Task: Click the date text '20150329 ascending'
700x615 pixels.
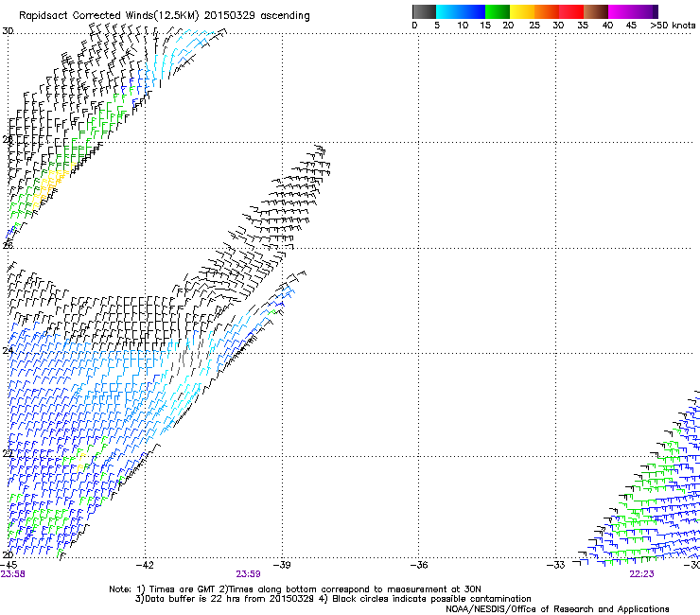Action: tap(256, 16)
